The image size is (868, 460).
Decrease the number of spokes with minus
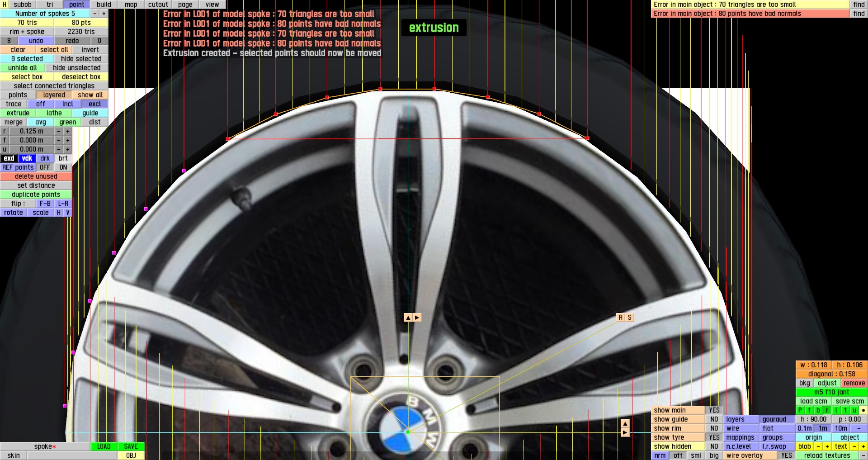click(95, 14)
